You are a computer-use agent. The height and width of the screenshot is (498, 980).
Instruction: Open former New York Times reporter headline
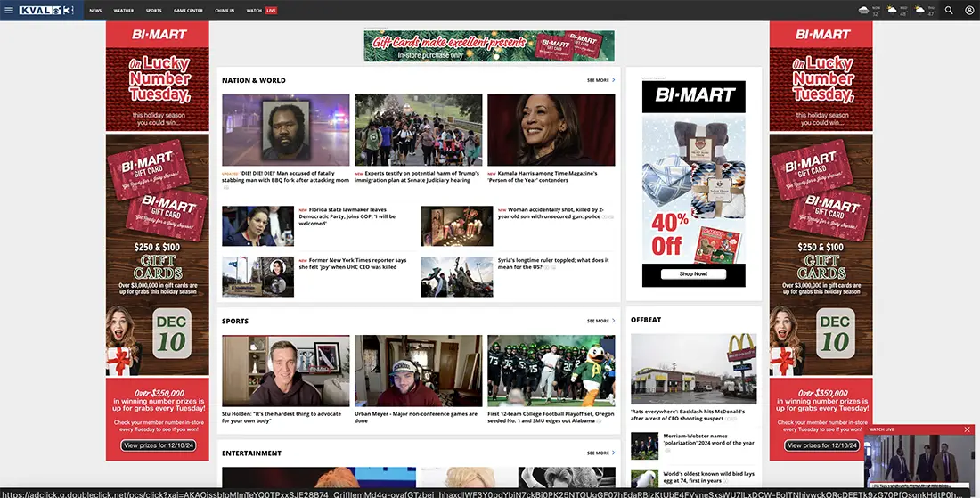click(353, 263)
